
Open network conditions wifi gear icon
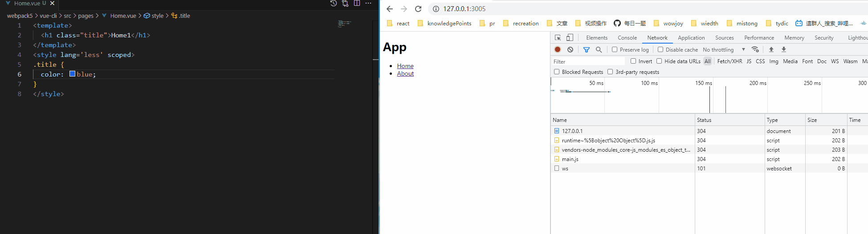[755, 49]
